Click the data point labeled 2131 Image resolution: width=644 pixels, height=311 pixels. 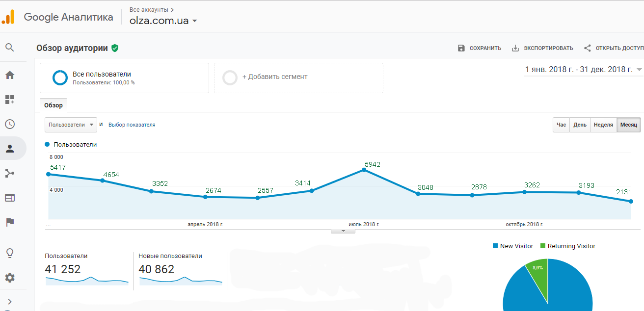tap(631, 201)
